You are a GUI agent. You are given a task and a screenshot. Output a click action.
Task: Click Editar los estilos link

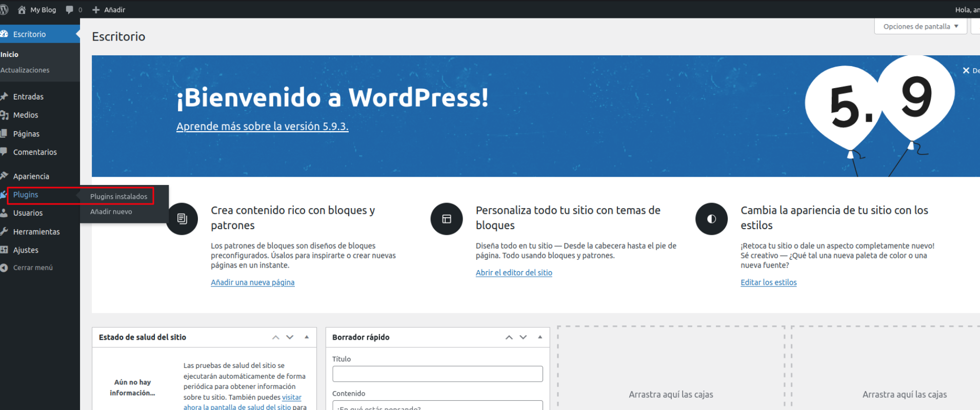[x=769, y=282]
